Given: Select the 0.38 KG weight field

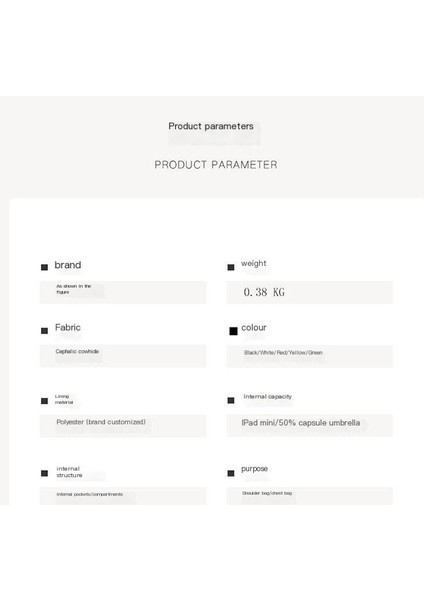Looking at the screenshot, I should coord(310,292).
